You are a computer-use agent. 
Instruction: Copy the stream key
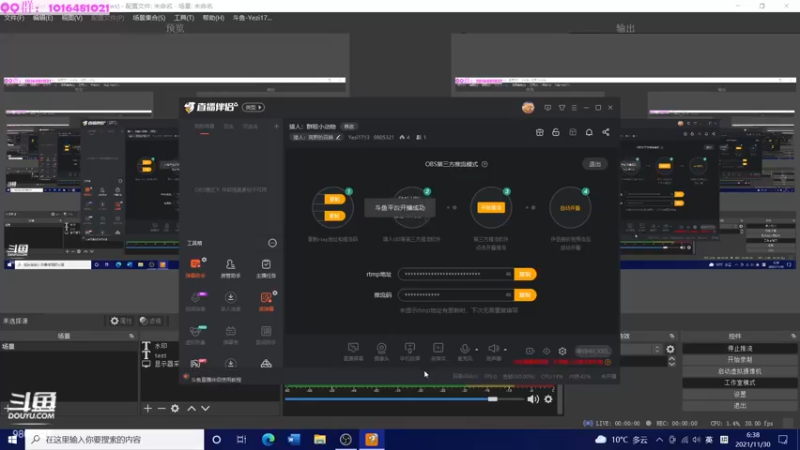click(525, 295)
